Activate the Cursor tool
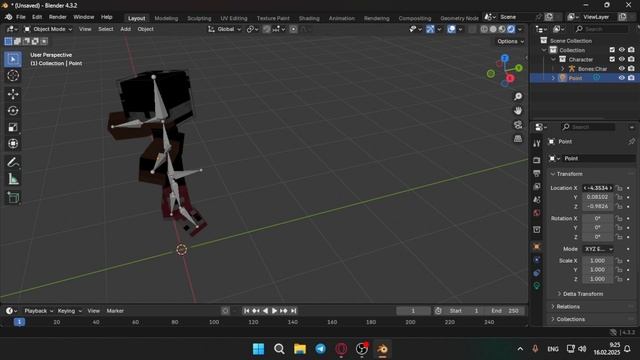This screenshot has width=640, height=360. coord(13,76)
